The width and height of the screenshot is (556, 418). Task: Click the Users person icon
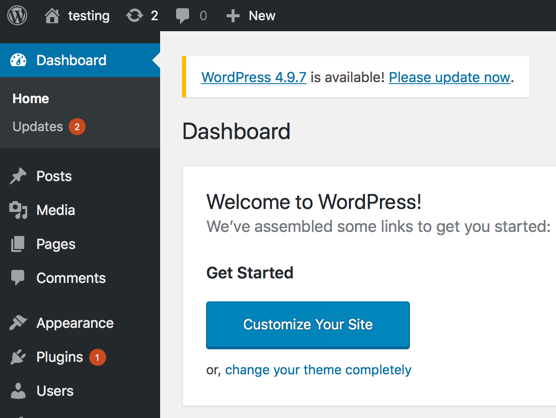click(x=18, y=391)
